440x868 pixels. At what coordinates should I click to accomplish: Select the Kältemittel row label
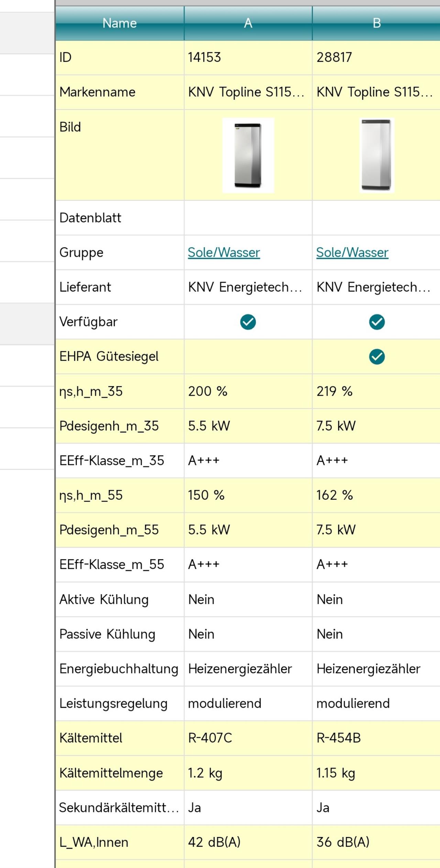coord(91,738)
